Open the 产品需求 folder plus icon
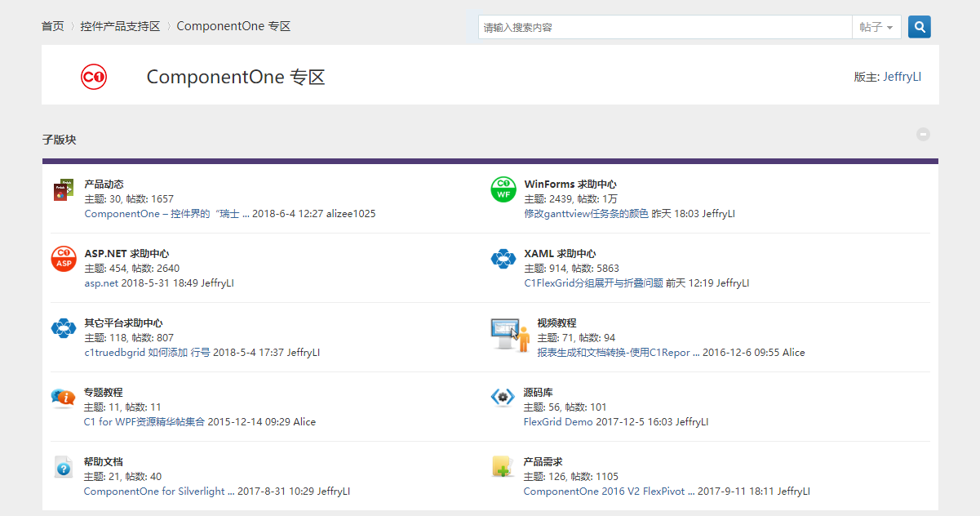Screen dimensions: 980x516 click(503, 467)
